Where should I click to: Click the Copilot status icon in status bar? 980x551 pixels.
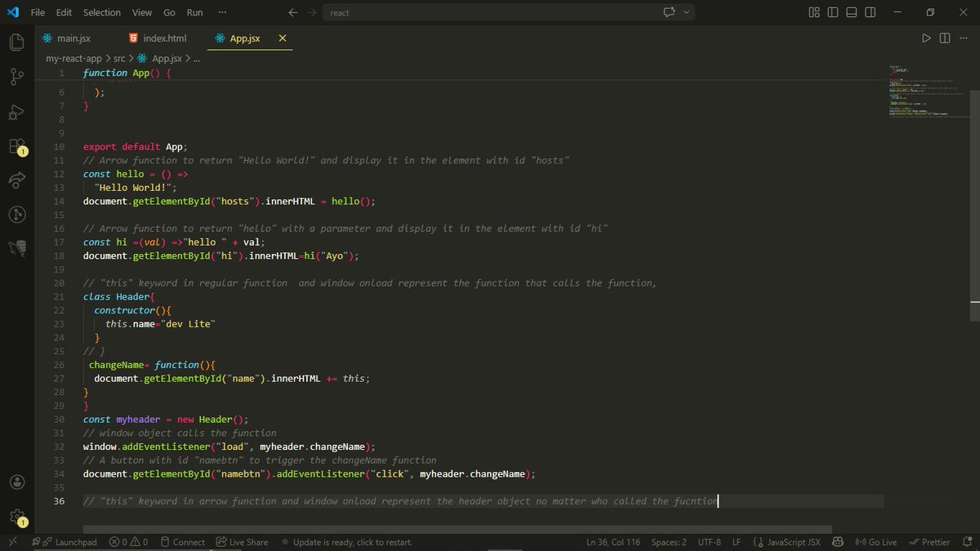point(838,542)
